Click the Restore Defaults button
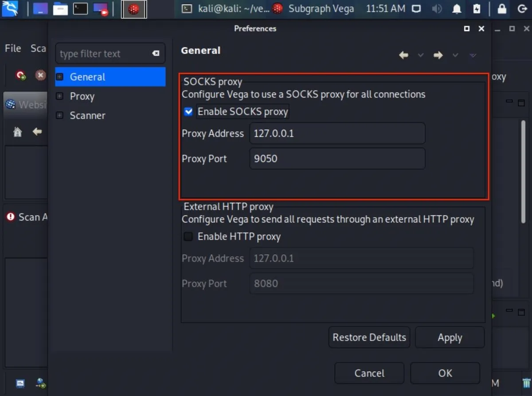Screen dimensions: 532x396 coord(369,338)
